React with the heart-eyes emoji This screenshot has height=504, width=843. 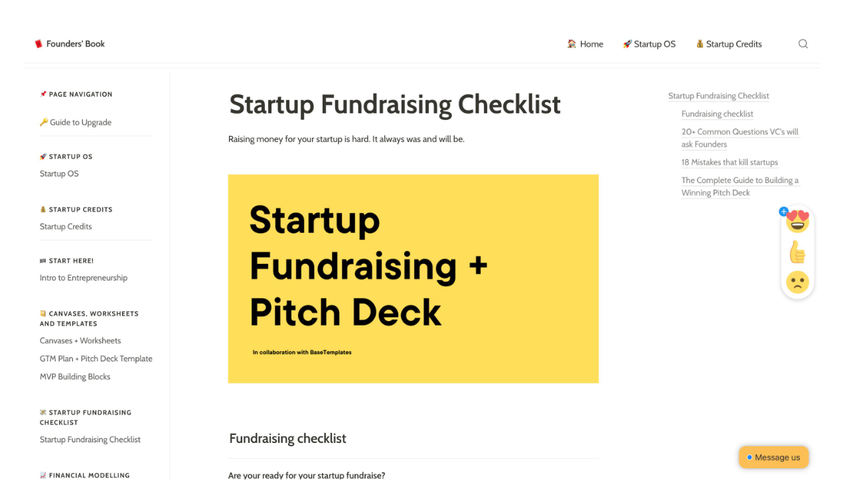click(798, 221)
